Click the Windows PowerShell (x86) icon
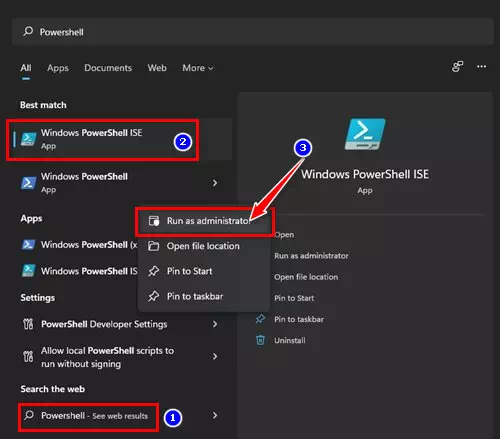This screenshot has height=439, width=500. tap(28, 244)
